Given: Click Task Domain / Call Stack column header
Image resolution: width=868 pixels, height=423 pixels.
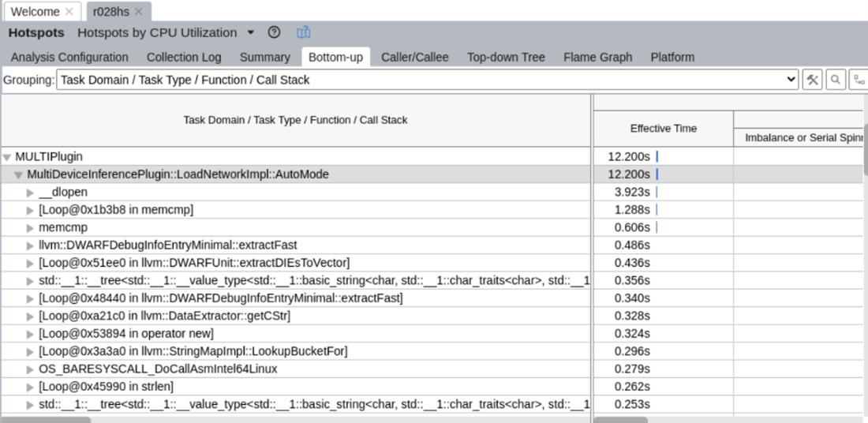Looking at the screenshot, I should 296,120.
